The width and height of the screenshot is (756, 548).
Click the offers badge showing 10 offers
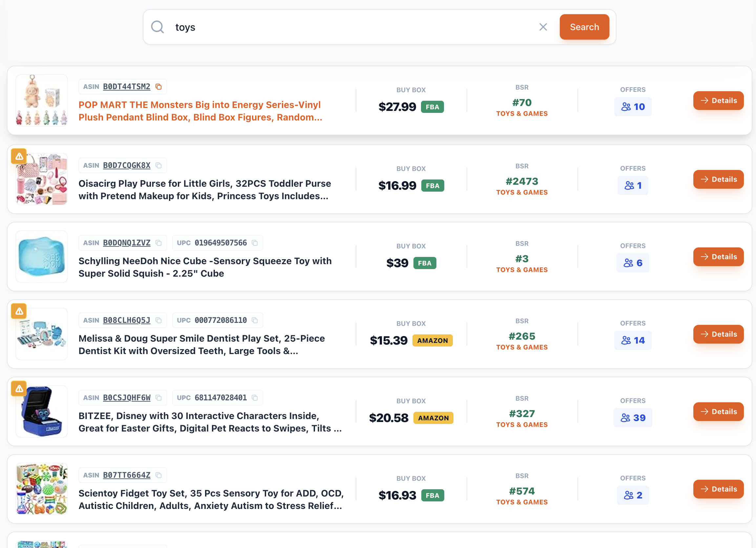pos(633,107)
